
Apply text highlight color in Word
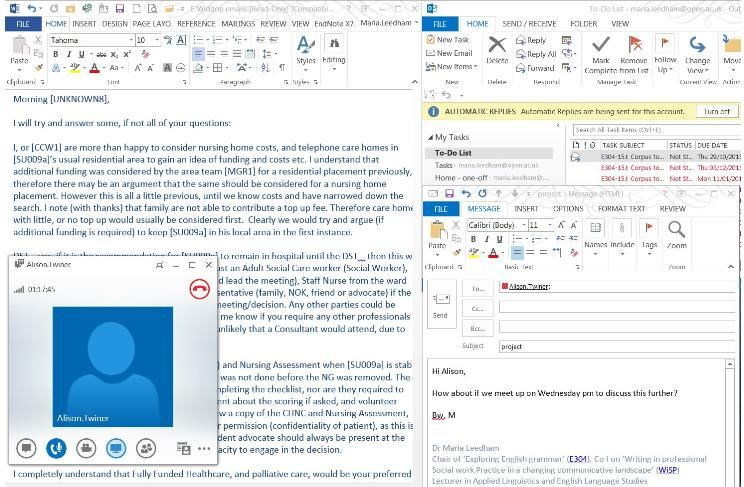click(74, 68)
